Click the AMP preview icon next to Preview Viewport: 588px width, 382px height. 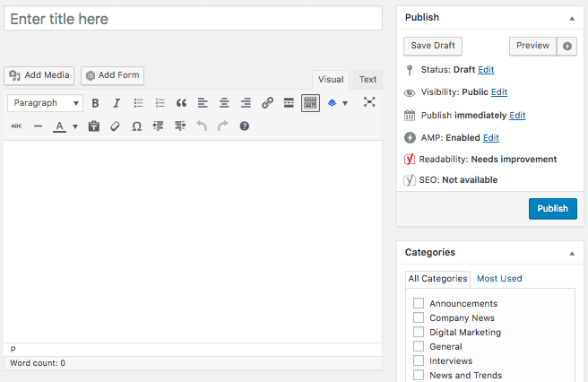(567, 46)
